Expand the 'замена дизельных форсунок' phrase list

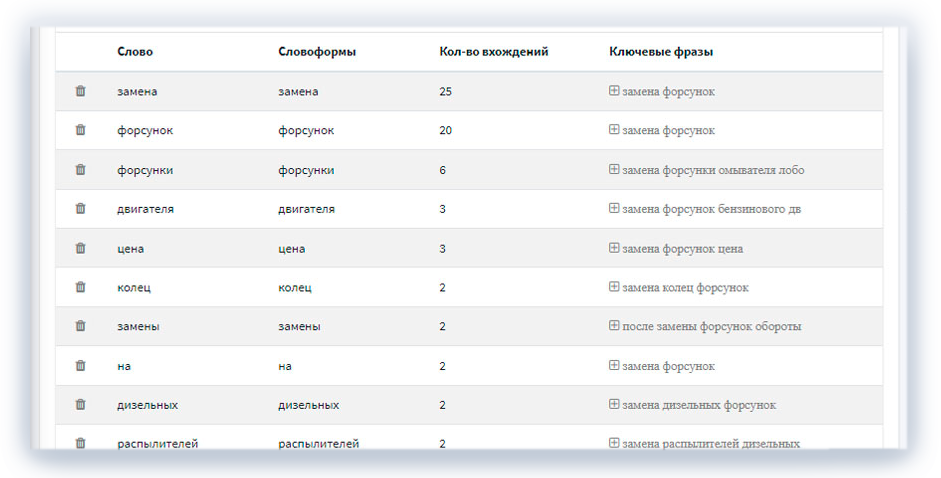(x=614, y=405)
